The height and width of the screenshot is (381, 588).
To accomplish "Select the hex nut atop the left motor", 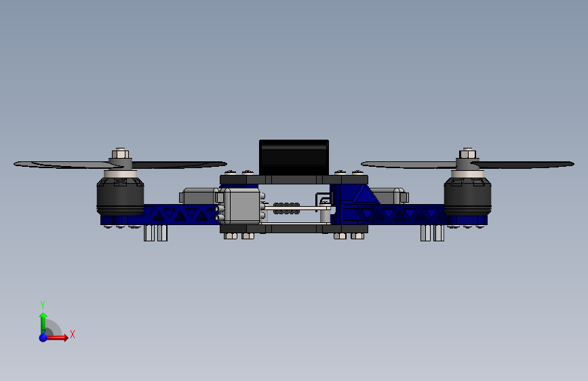I will click(x=120, y=153).
